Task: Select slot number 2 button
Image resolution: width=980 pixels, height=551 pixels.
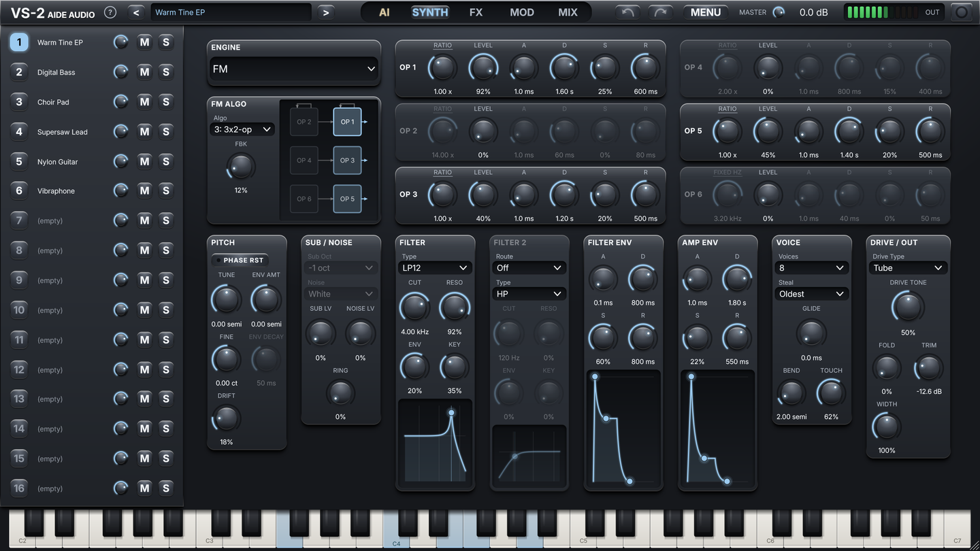Action: click(19, 72)
